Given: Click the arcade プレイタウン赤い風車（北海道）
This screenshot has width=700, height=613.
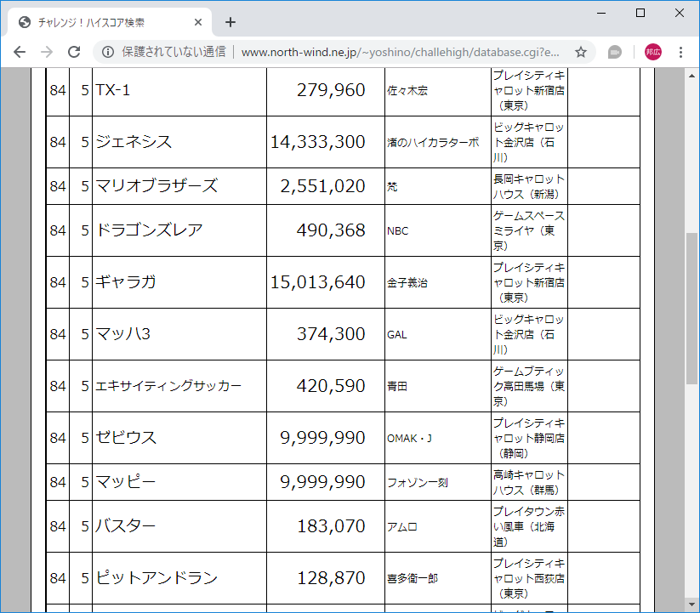Looking at the screenshot, I should pyautogui.click(x=529, y=526).
